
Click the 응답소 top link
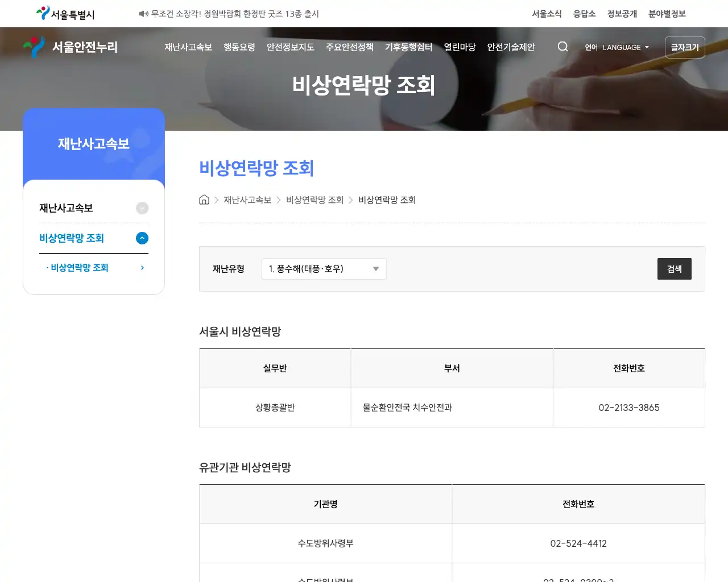tap(585, 14)
